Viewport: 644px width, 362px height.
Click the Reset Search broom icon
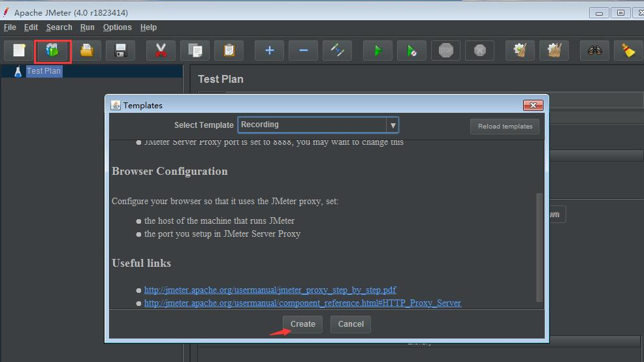(628, 50)
